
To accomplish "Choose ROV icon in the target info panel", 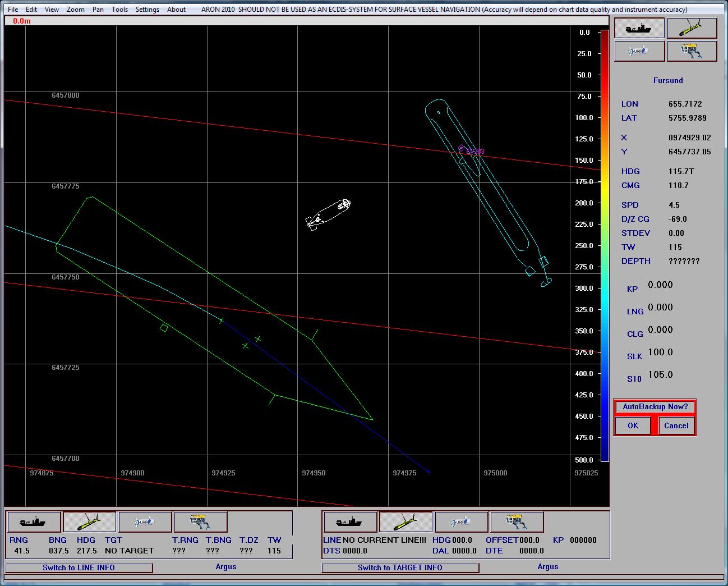I will 201,522.
